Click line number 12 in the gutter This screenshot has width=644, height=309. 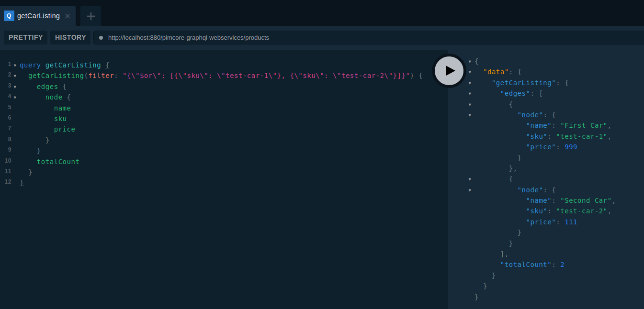click(x=8, y=182)
